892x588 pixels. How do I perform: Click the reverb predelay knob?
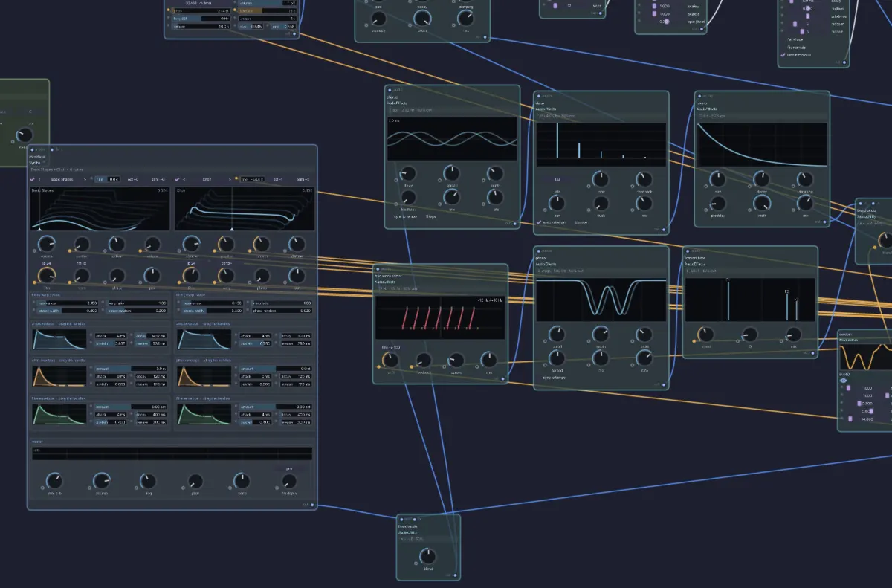tap(717, 202)
